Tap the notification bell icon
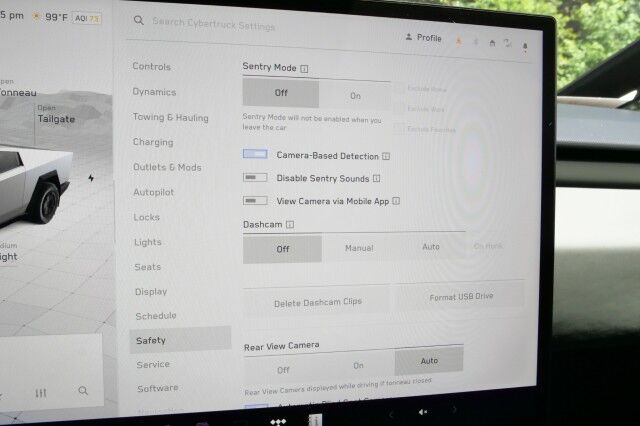This screenshot has height=426, width=640. [525, 46]
